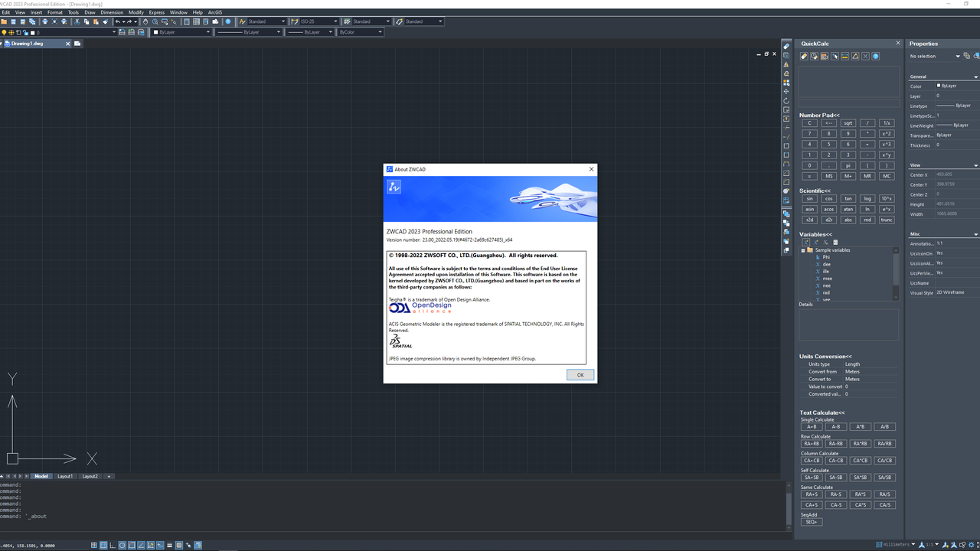Select the Array tool in Modify toolbar
Image resolution: width=980 pixels, height=551 pixels.
786,83
